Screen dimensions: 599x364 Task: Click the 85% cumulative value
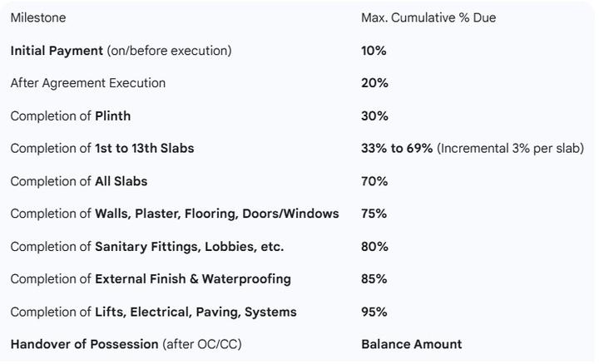point(374,279)
